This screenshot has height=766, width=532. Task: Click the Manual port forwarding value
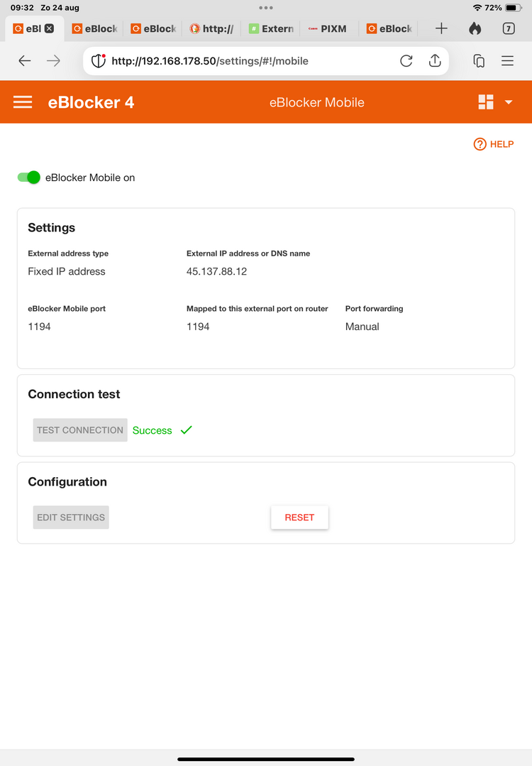click(362, 327)
